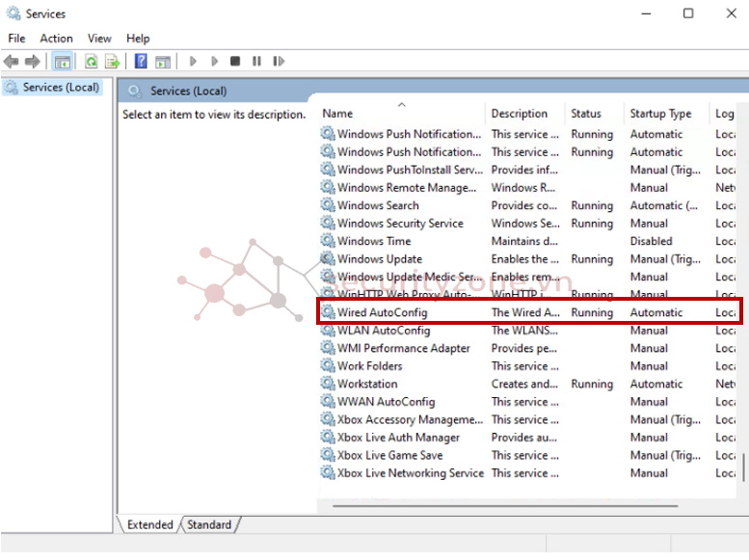Select the Windows Security Service row
Viewport: 749px width, 560px height.
click(x=529, y=224)
